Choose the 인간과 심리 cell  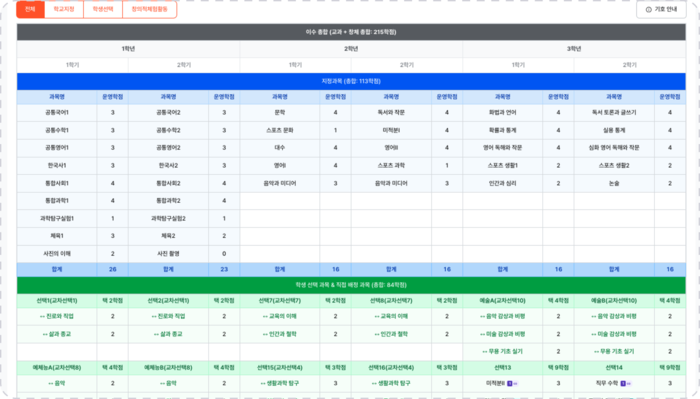(503, 183)
